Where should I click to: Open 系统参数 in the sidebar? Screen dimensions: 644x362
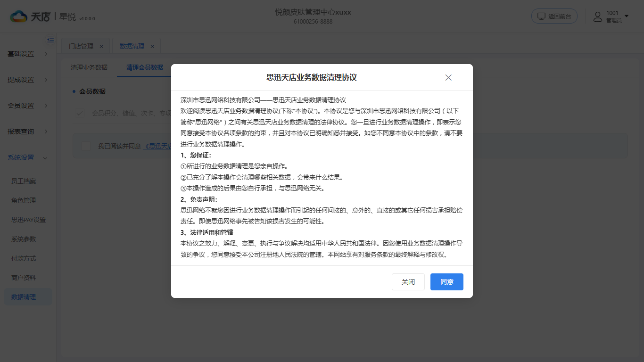[x=24, y=239]
